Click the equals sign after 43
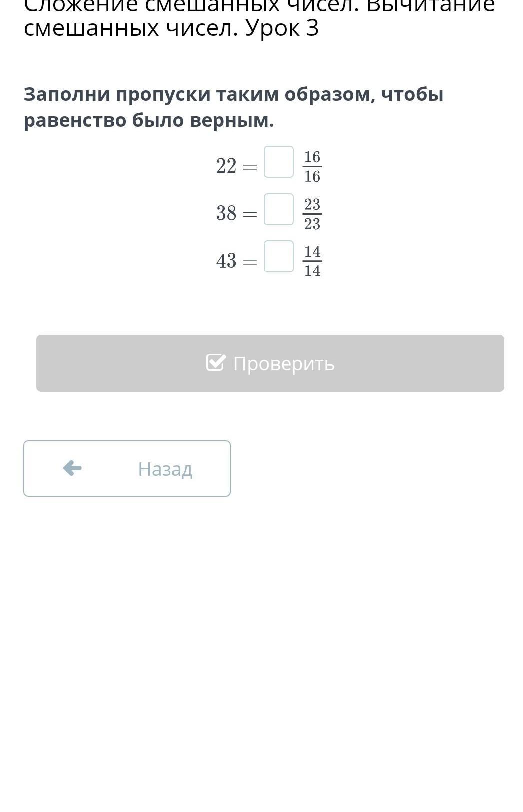Screen dimensions: 523x812 (x=250, y=262)
